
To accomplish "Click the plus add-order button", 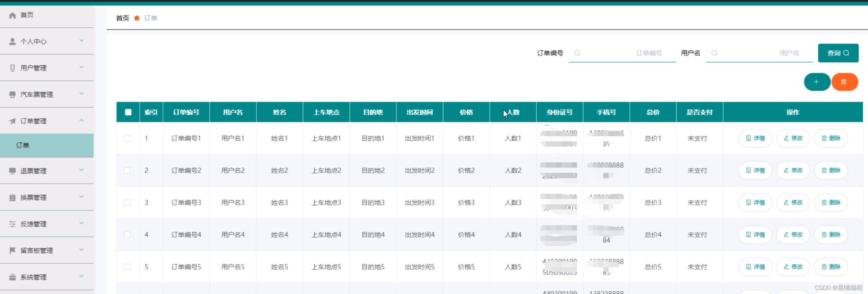I will coord(817,82).
